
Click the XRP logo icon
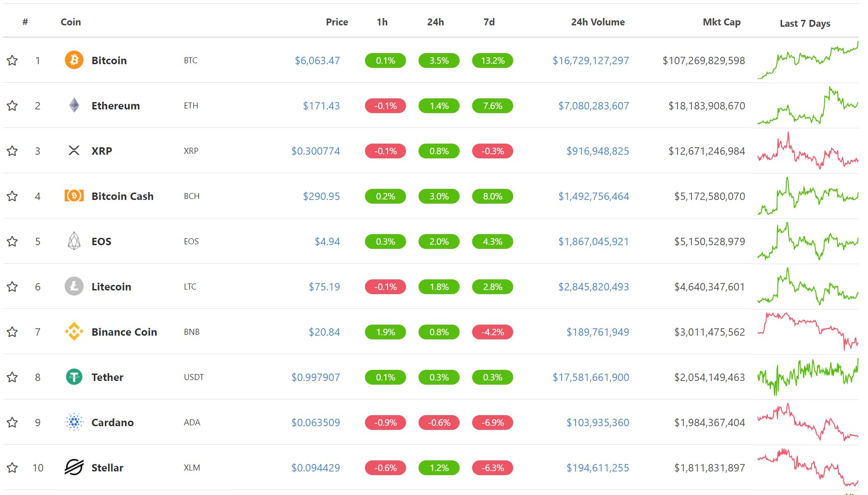[74, 151]
